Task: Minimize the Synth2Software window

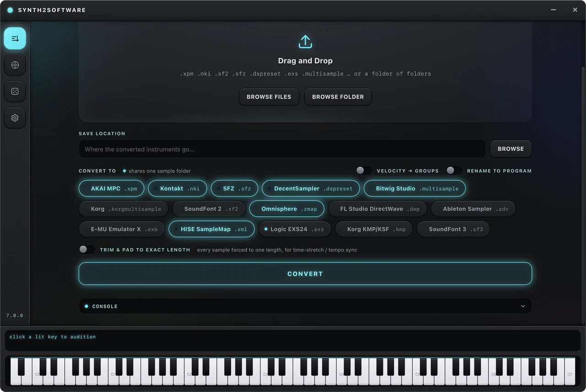Action: click(553, 10)
